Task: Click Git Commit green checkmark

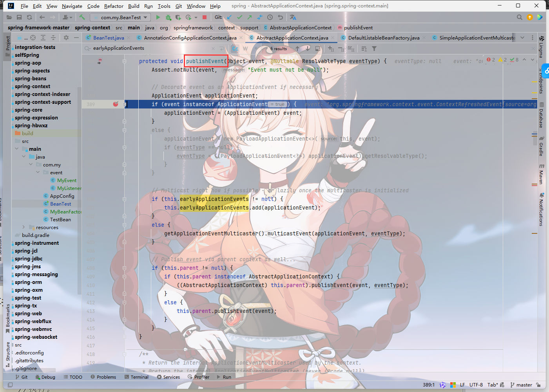Action: click(x=239, y=17)
